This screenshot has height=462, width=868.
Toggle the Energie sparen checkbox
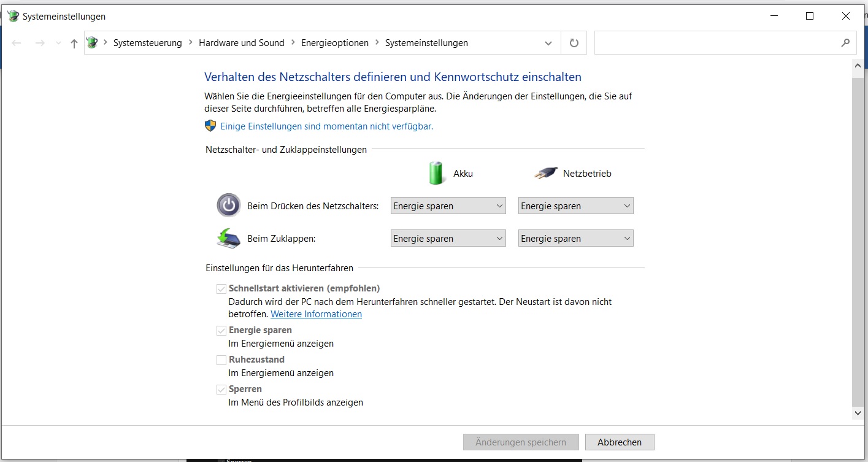pyautogui.click(x=221, y=330)
